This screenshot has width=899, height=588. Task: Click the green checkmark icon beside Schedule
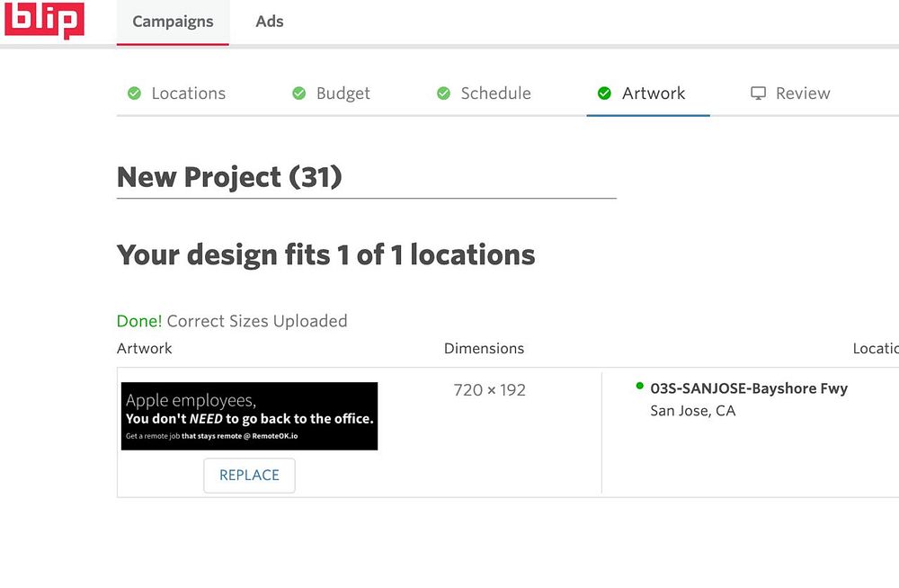443,94
